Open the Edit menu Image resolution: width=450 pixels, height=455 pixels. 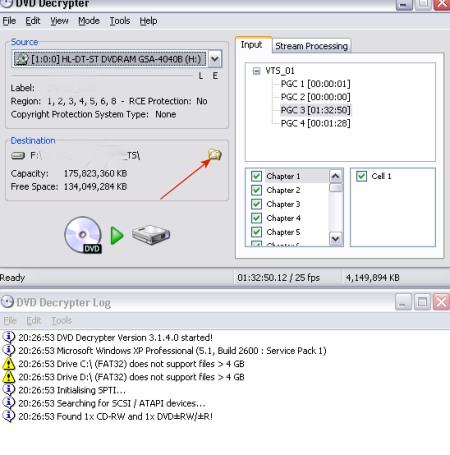tap(33, 21)
